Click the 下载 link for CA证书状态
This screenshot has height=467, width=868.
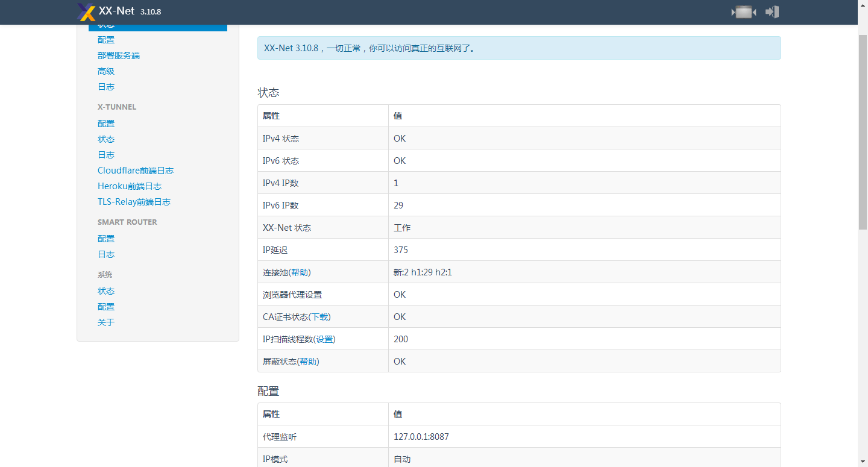point(319,317)
